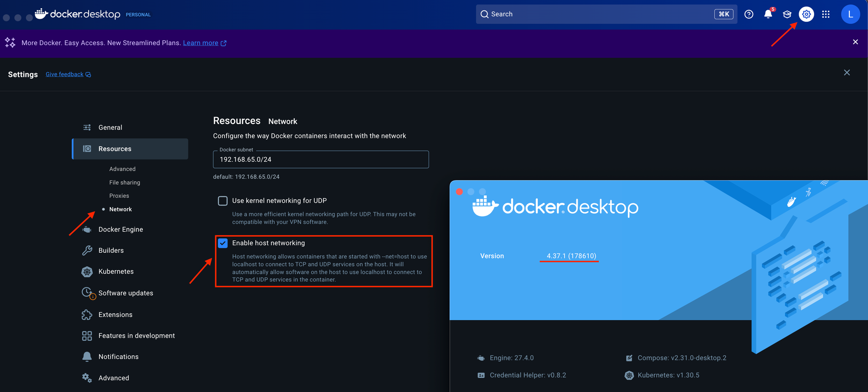868x392 pixels.
Task: Open the help question mark icon
Action: pos(749,14)
